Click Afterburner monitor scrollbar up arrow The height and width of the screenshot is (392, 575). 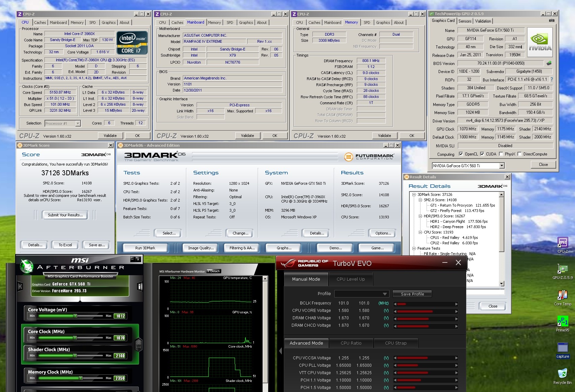coord(265,279)
